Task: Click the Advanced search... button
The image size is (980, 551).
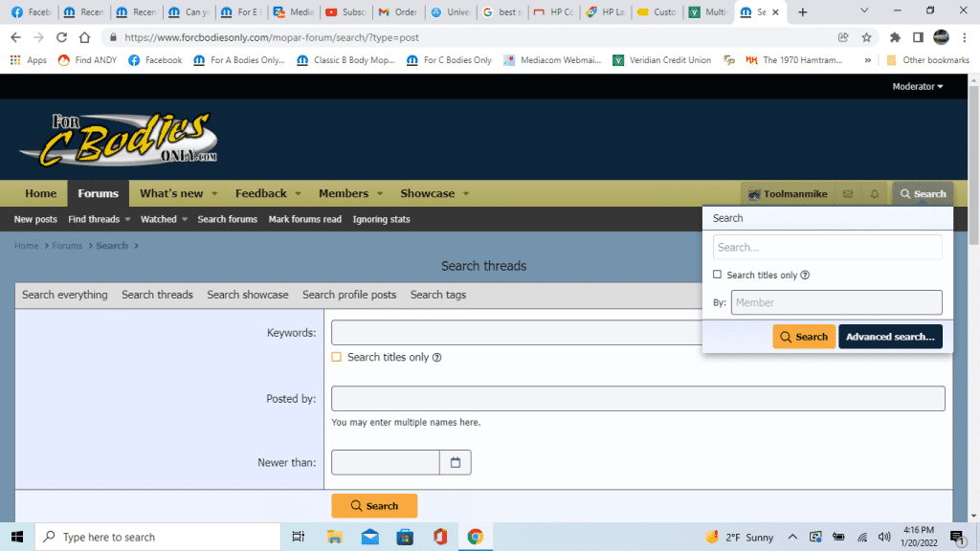Action: 890,337
